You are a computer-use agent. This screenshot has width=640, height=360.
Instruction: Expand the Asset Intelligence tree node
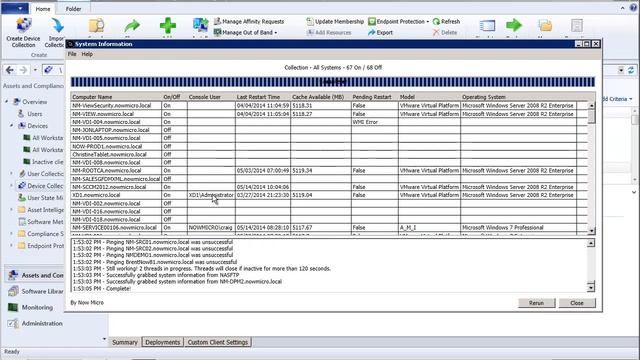[x=11, y=209]
